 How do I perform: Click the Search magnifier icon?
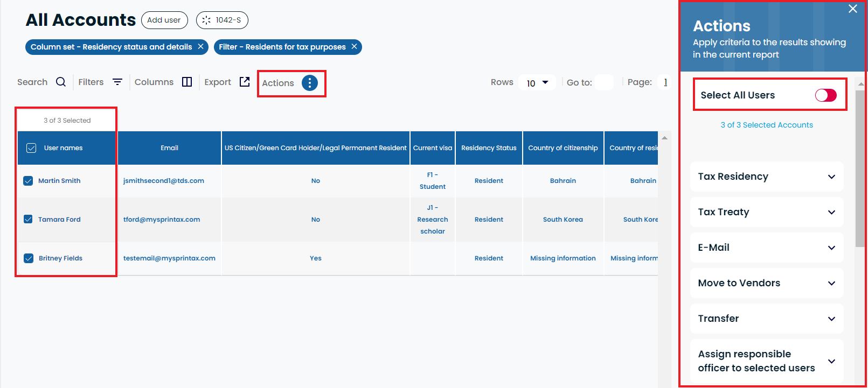tap(61, 82)
